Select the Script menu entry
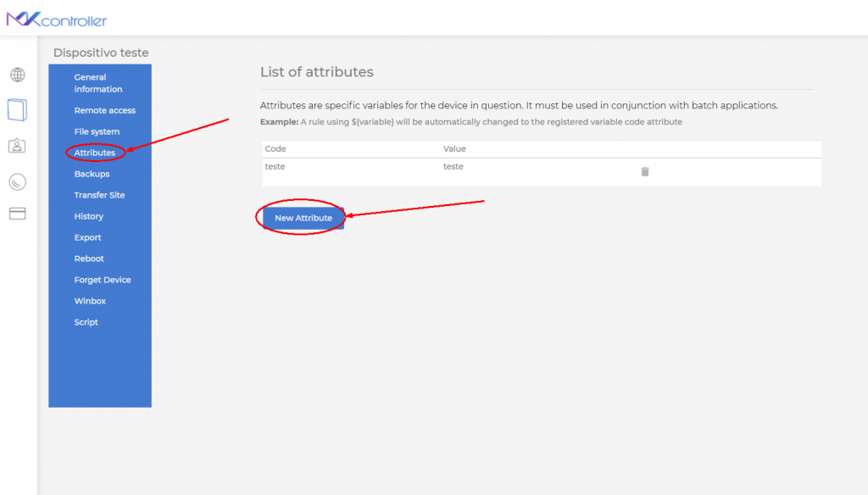868x495 pixels. (x=86, y=322)
